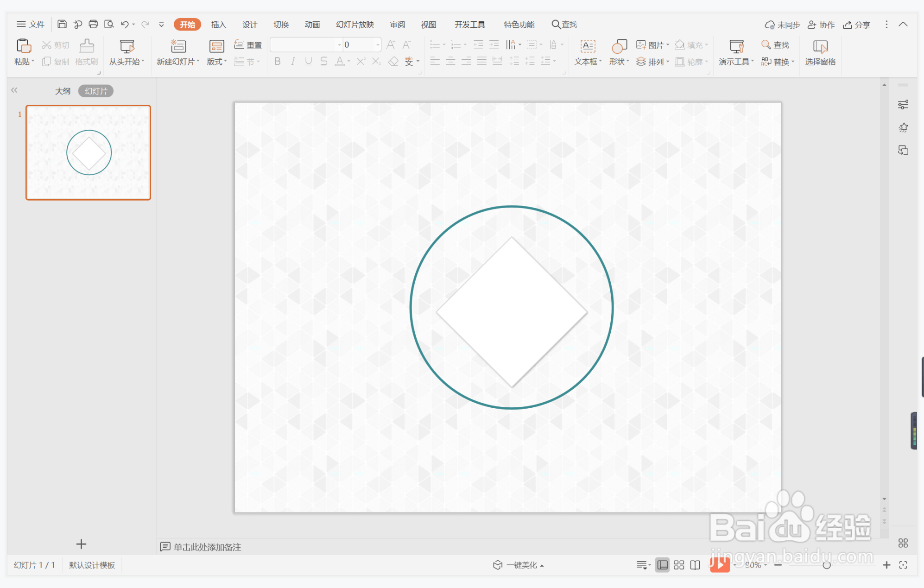Image resolution: width=924 pixels, height=588 pixels.
Task: Switch to slide sorter grid view
Action: [679, 565]
